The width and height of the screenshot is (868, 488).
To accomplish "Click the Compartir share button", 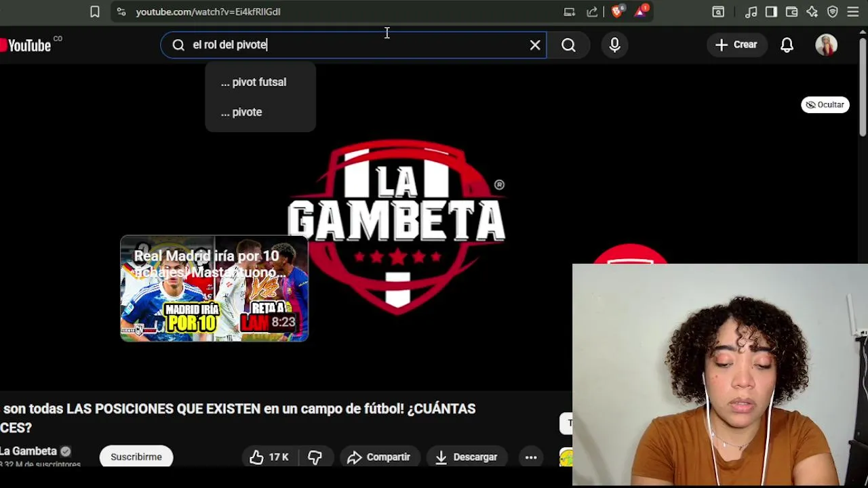I will point(379,457).
